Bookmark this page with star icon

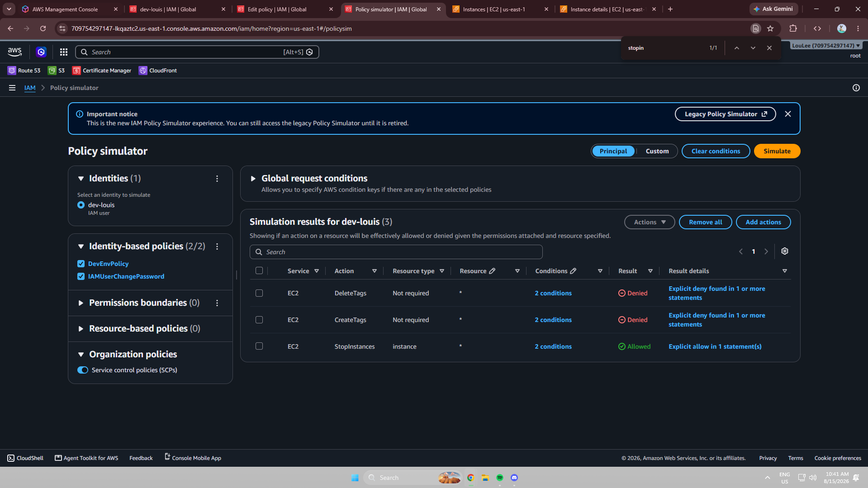pos(770,28)
